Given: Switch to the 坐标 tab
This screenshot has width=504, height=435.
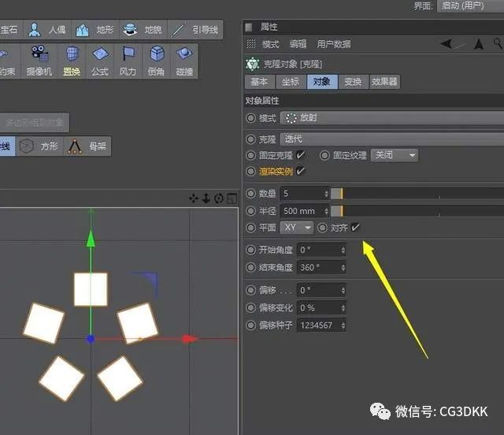Looking at the screenshot, I should [x=291, y=82].
